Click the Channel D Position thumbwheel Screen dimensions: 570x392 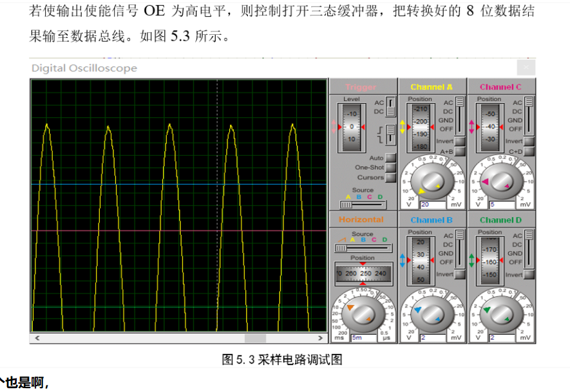[490, 261]
